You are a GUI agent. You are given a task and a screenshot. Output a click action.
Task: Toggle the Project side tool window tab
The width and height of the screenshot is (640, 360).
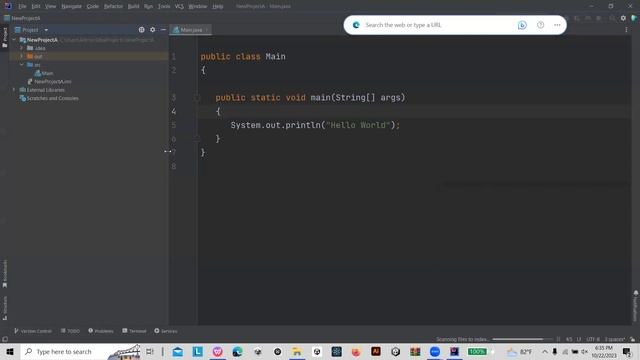click(x=4, y=38)
